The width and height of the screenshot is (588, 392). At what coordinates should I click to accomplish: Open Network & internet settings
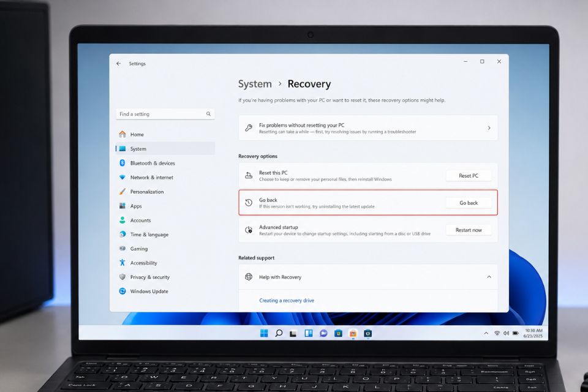tap(165, 178)
